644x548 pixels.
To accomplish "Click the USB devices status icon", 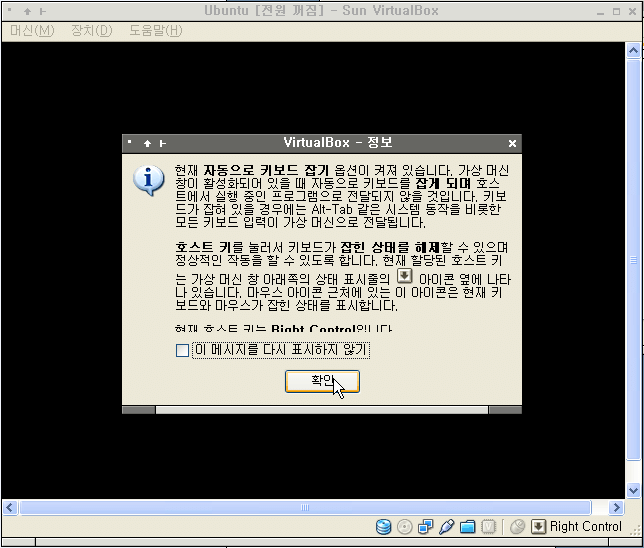I will (x=446, y=527).
